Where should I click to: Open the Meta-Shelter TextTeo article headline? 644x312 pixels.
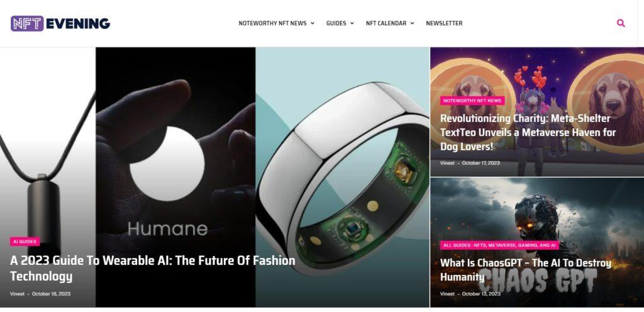(x=528, y=132)
